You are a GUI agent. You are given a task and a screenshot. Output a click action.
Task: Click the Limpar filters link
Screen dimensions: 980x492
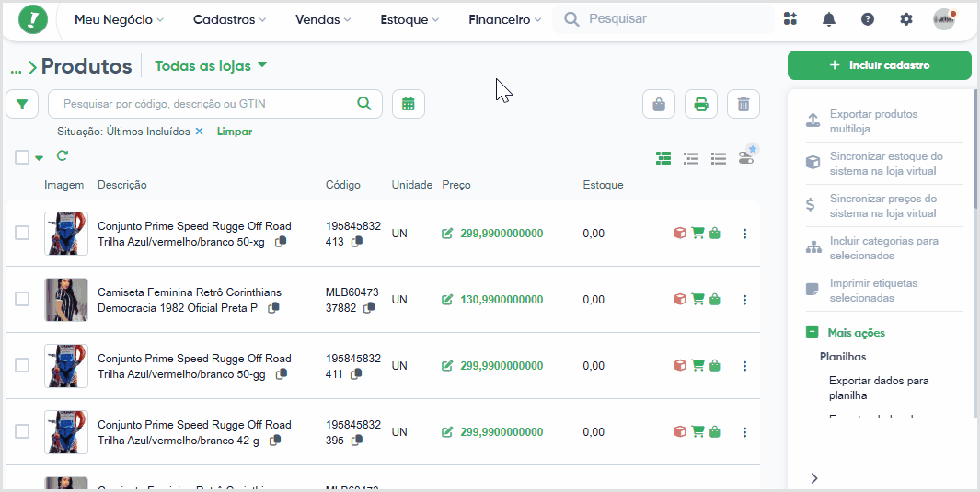point(235,132)
